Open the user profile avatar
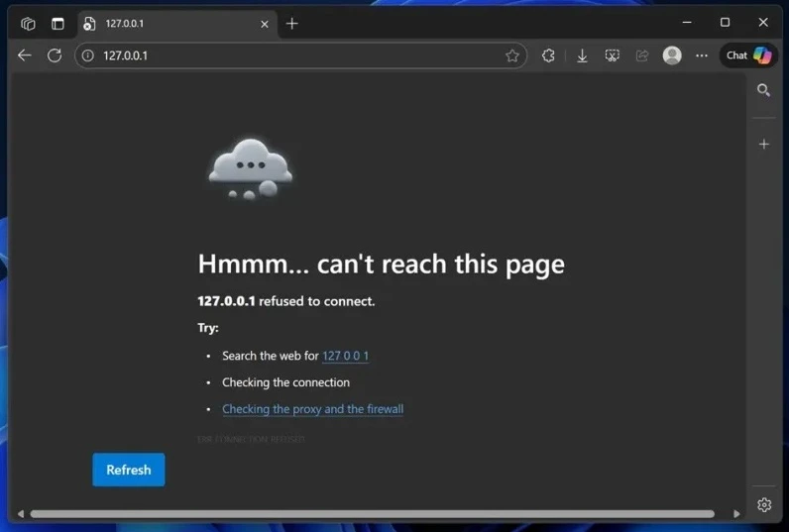789x532 pixels. [672, 55]
